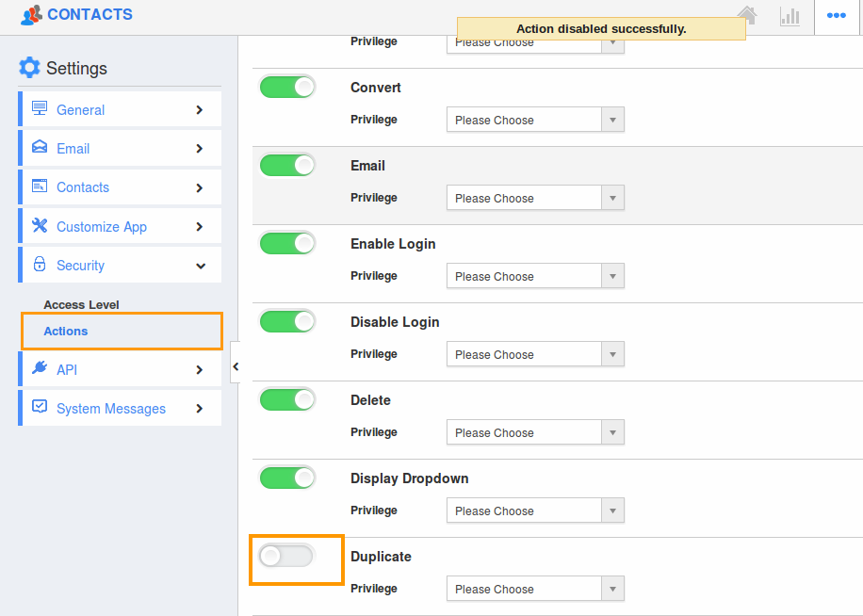Click the Email envelope icon in sidebar
This screenshot has height=616, width=863.
40,148
